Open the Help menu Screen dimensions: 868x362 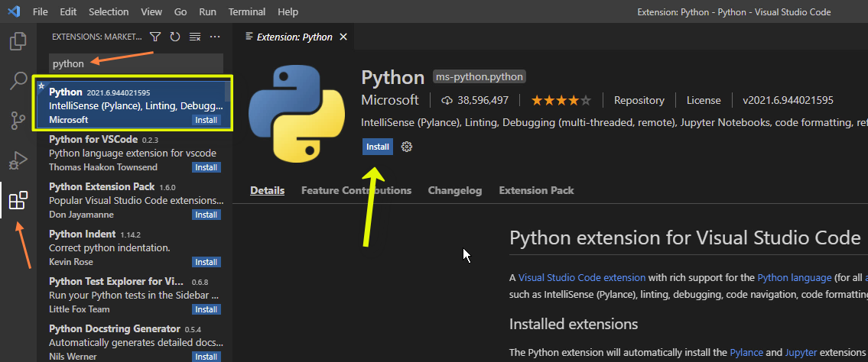point(288,11)
